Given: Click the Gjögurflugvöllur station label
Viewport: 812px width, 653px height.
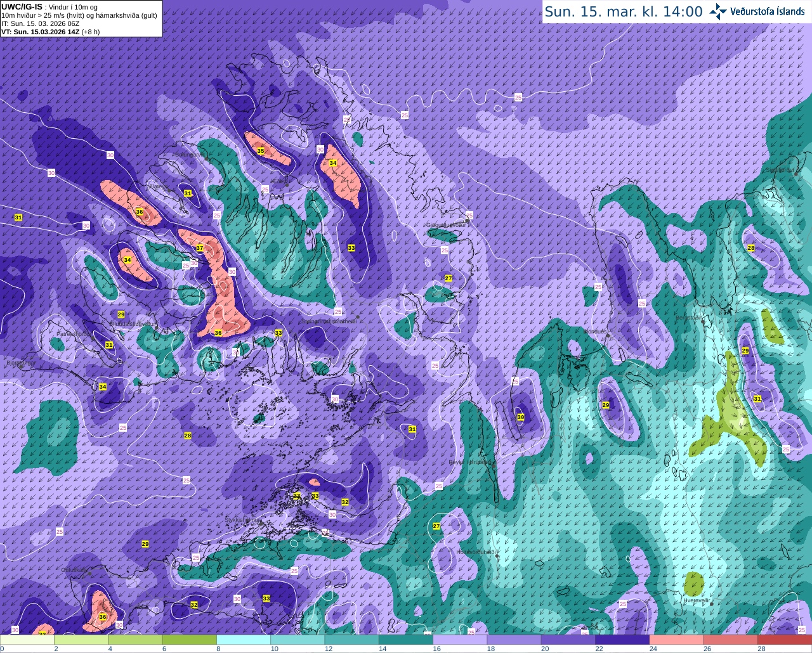Looking at the screenshot, I should tap(447, 224).
